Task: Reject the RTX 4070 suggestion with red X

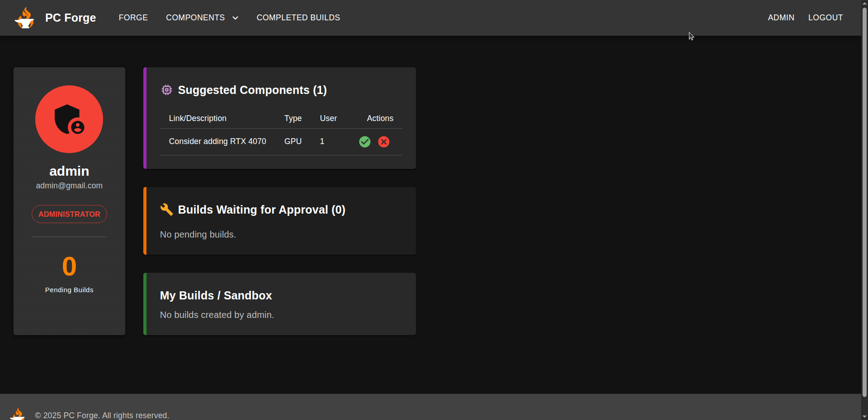Action: 384,142
